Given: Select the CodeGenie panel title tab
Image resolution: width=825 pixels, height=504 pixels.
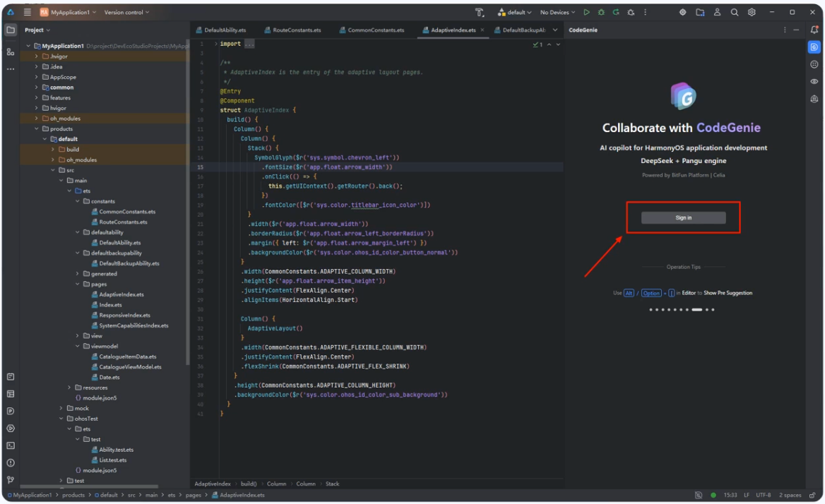Looking at the screenshot, I should [583, 30].
